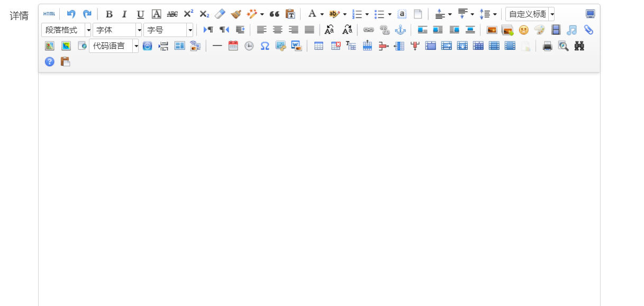This screenshot has height=306, width=644.
Task: Open the 代码语言 code language dropdown
Action: (114, 46)
